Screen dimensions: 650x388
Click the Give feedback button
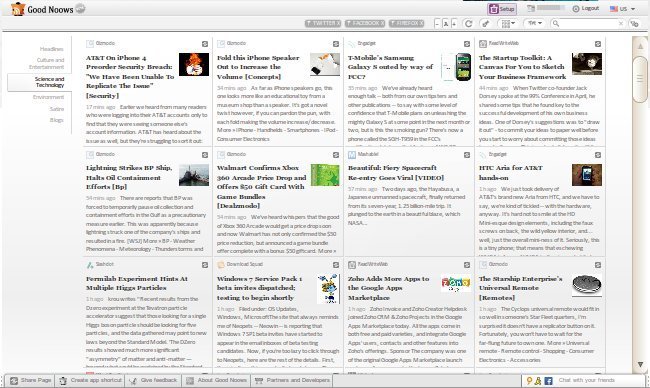(153, 380)
